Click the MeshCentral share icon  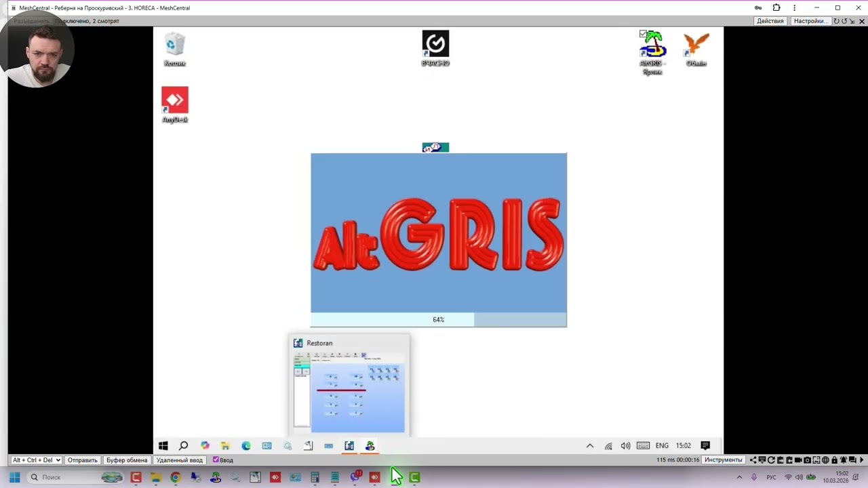pos(753,460)
